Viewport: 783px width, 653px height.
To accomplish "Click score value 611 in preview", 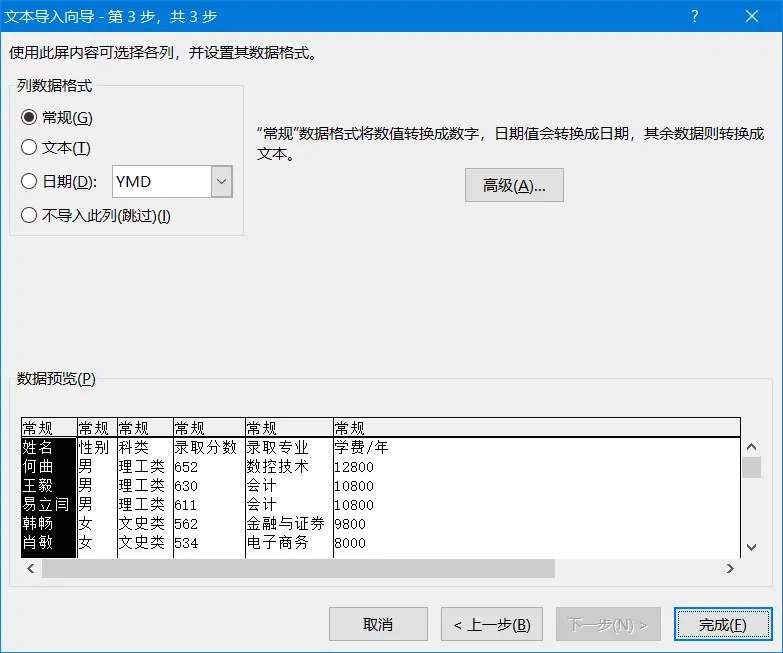I will [x=186, y=505].
